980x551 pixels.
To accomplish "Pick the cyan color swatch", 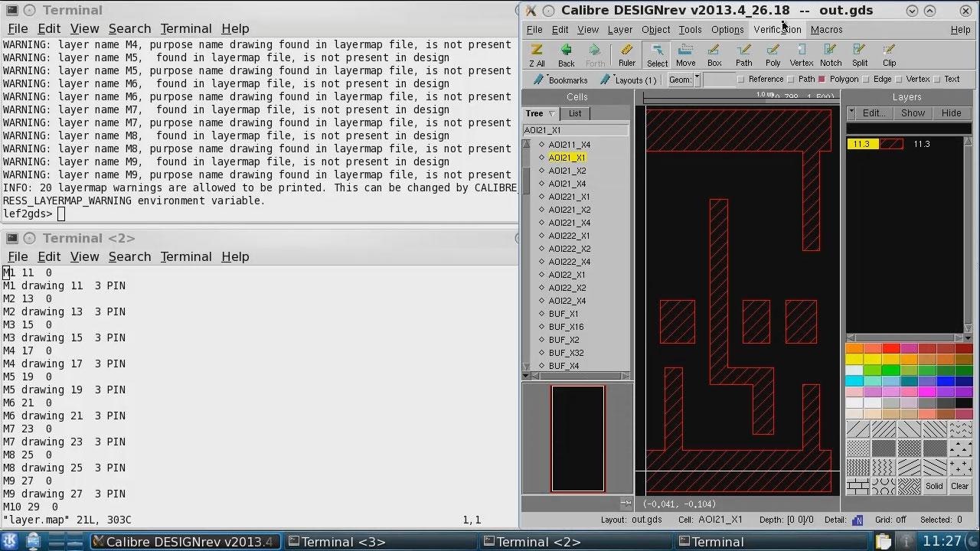I will point(854,380).
